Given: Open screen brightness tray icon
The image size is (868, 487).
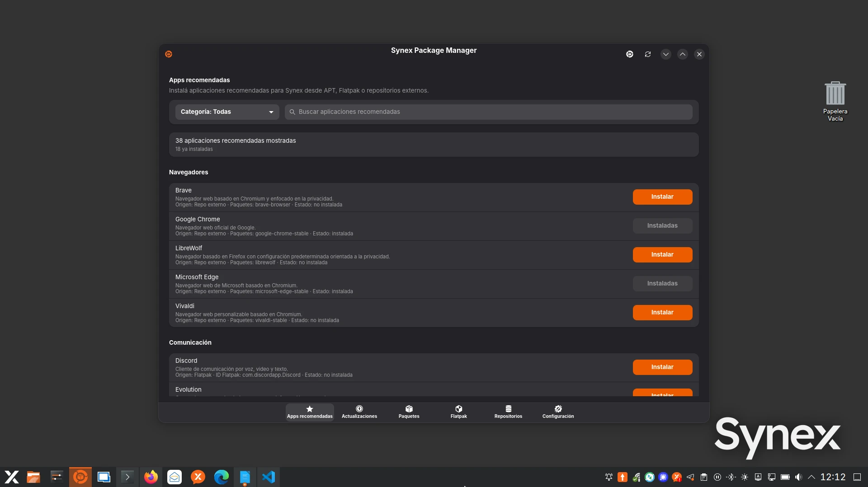Looking at the screenshot, I should click(x=745, y=477).
